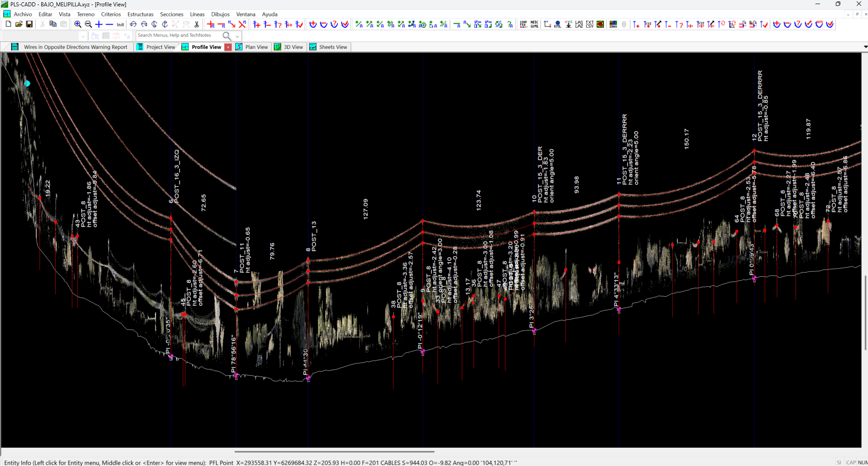Image resolution: width=868 pixels, height=466 pixels.
Task: Open the tab list dropdown arrow at right
Action: point(865,47)
